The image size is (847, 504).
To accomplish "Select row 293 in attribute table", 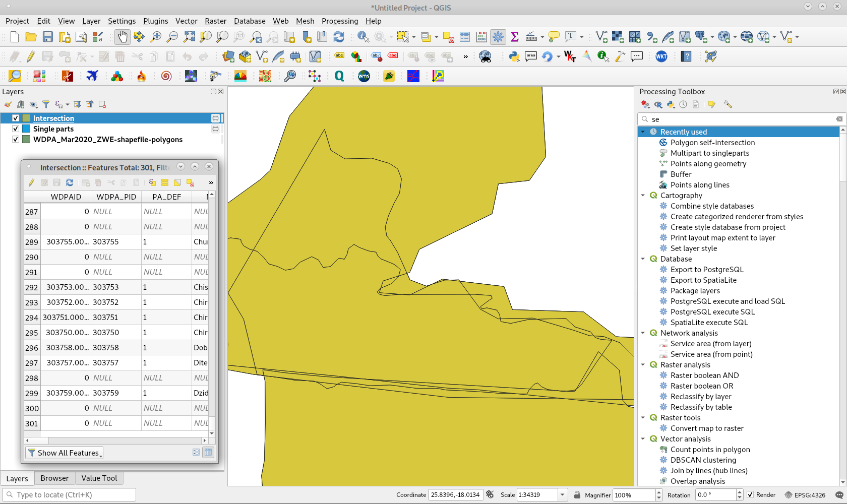I will [32, 302].
